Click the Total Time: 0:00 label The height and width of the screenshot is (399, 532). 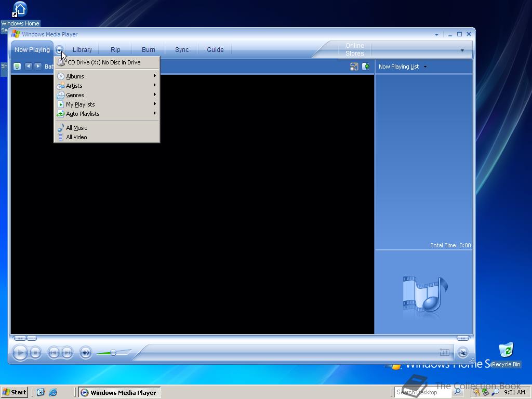450,245
